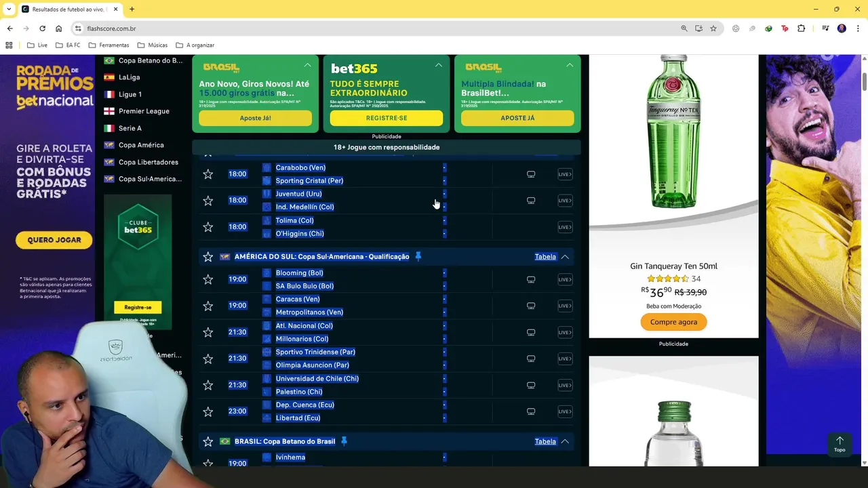The width and height of the screenshot is (868, 488).
Task: Bookmark this page with the star
Action: 713,28
